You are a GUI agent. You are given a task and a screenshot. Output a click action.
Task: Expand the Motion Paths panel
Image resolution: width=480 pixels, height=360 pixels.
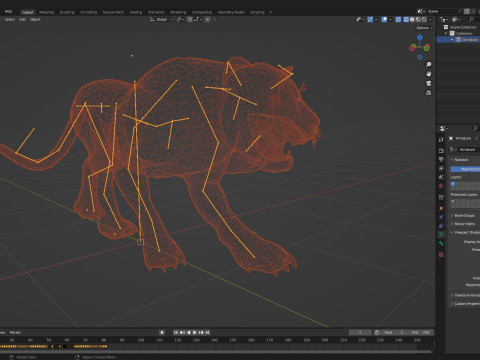tap(465, 224)
